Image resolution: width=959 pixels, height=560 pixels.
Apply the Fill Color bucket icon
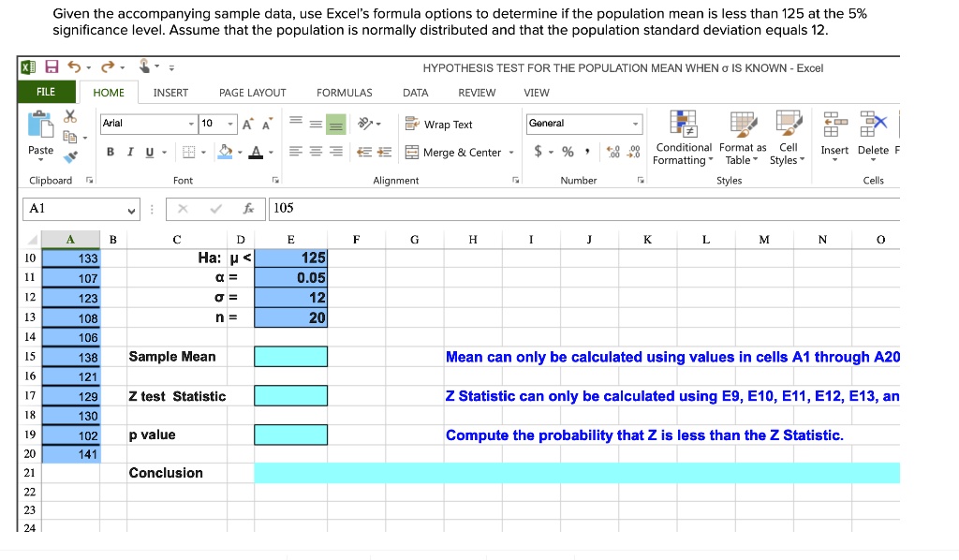click(227, 152)
